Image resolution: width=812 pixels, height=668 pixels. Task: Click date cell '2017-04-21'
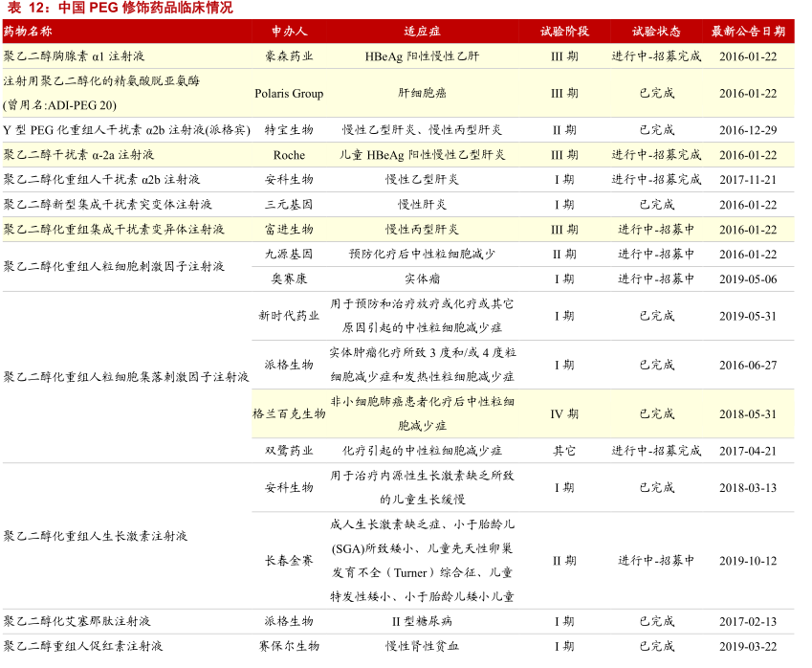748,451
